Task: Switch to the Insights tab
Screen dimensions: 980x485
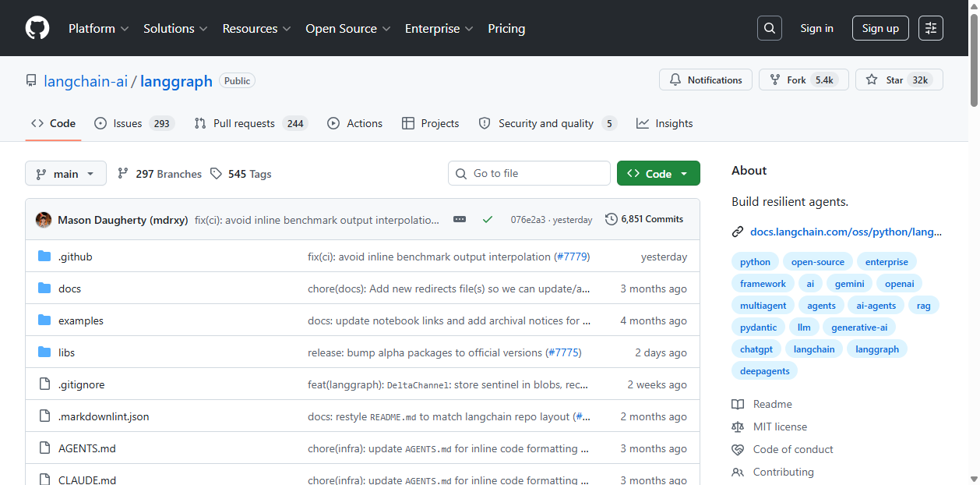Action: 664,123
